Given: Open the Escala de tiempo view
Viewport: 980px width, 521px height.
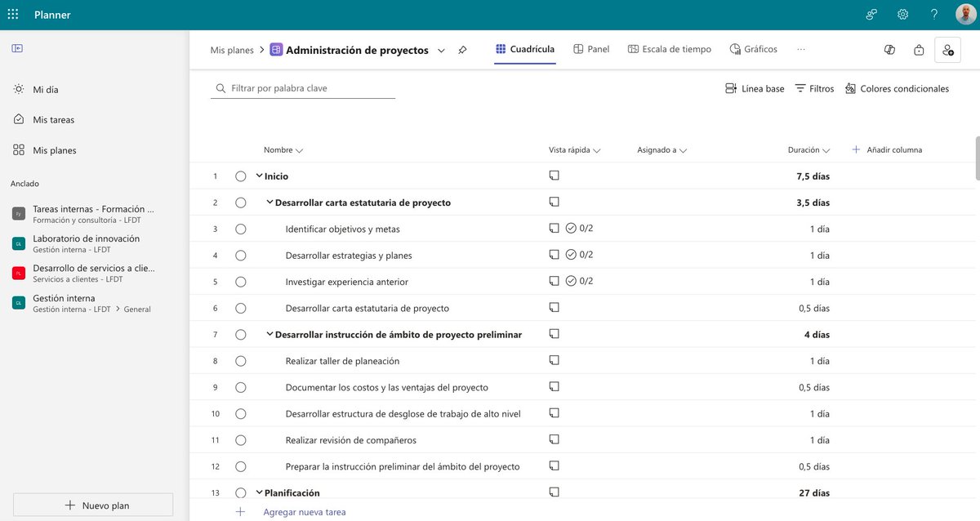Looking at the screenshot, I should (670, 47).
